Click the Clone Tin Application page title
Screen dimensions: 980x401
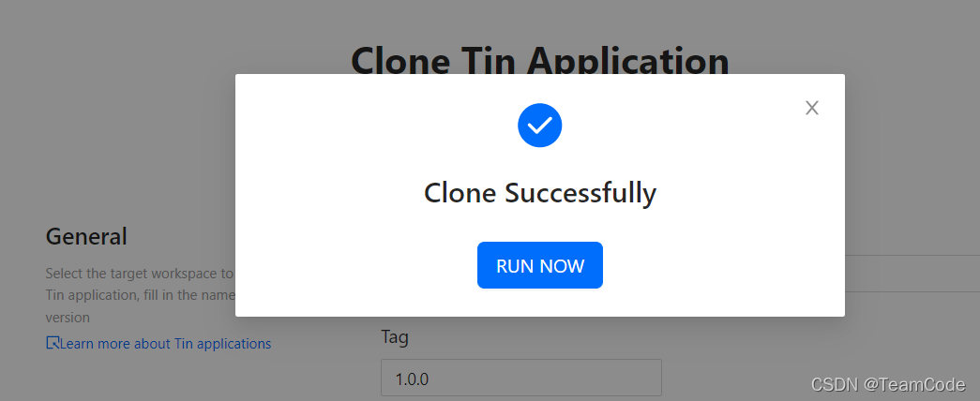click(540, 61)
